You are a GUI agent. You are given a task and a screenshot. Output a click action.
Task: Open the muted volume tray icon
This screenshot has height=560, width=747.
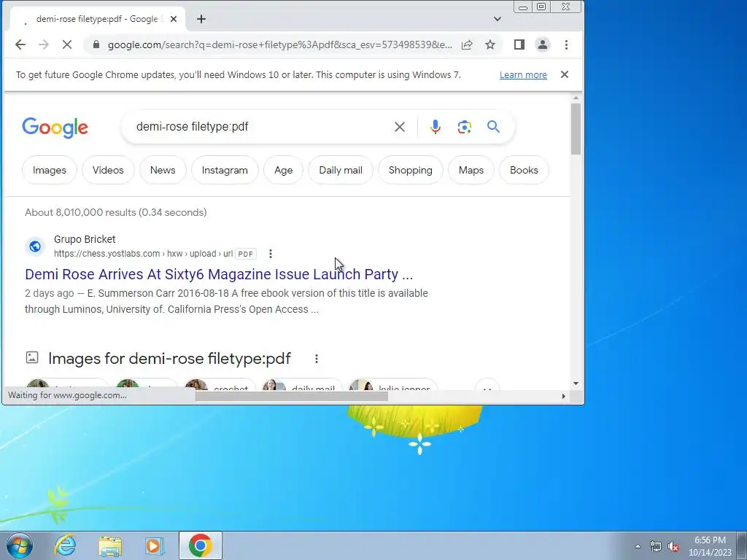pyautogui.click(x=673, y=547)
